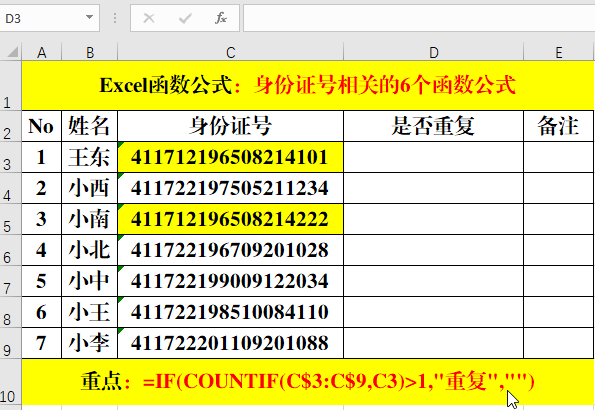Click the No cell for 王东

click(42, 158)
